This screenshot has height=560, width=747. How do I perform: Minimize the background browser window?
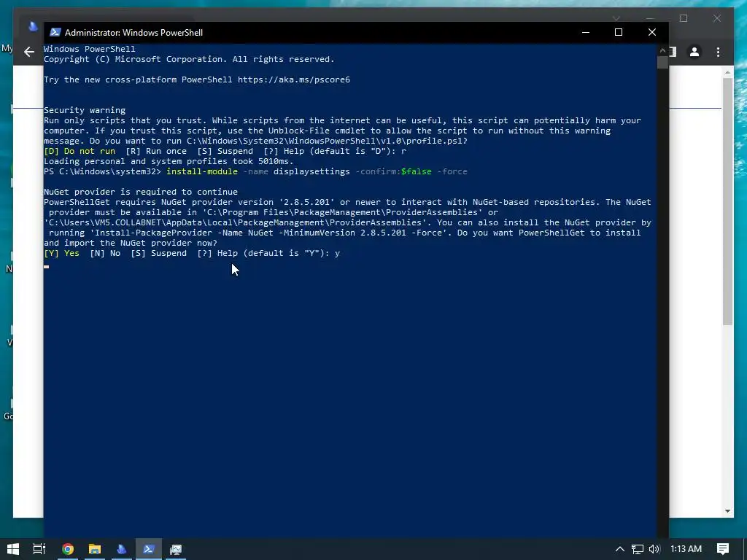(x=650, y=18)
